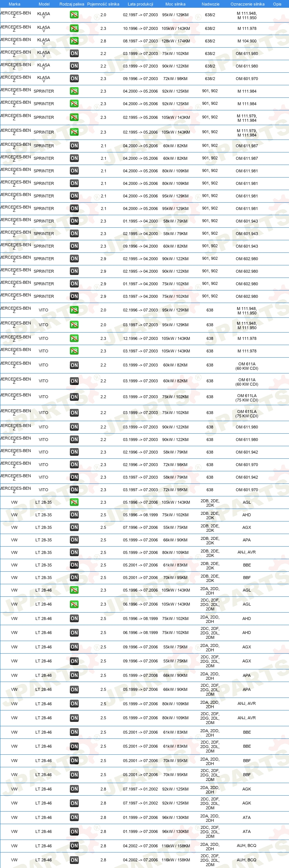Click the Nadwozie column header

pyautogui.click(x=210, y=4)
